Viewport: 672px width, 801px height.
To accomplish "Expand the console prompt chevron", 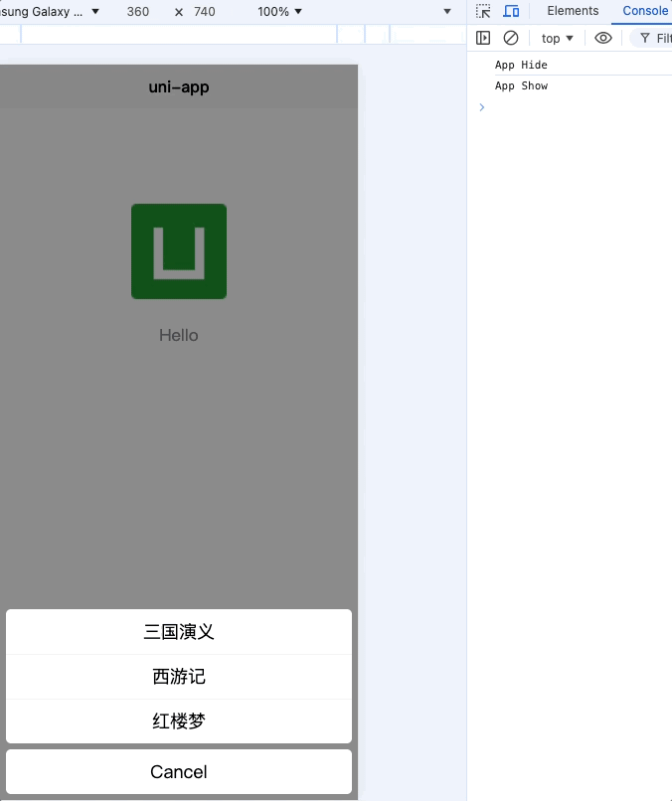I will pos(482,107).
